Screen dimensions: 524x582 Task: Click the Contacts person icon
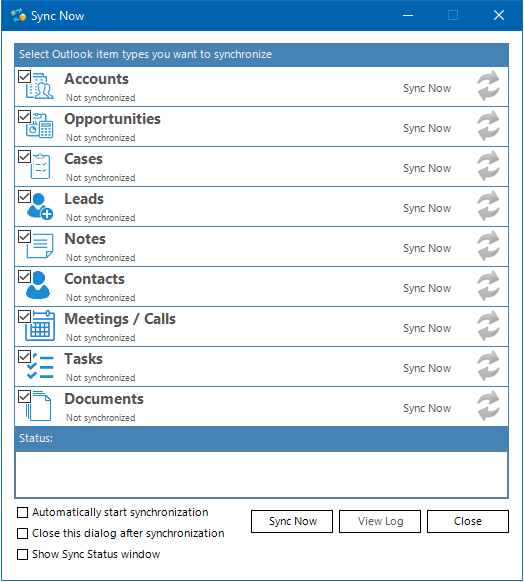(38, 285)
